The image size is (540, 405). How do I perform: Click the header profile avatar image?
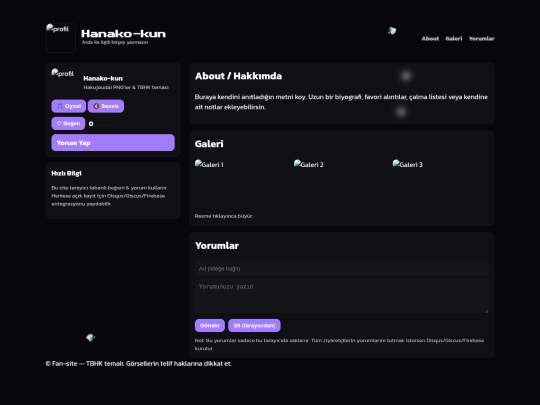point(61,38)
